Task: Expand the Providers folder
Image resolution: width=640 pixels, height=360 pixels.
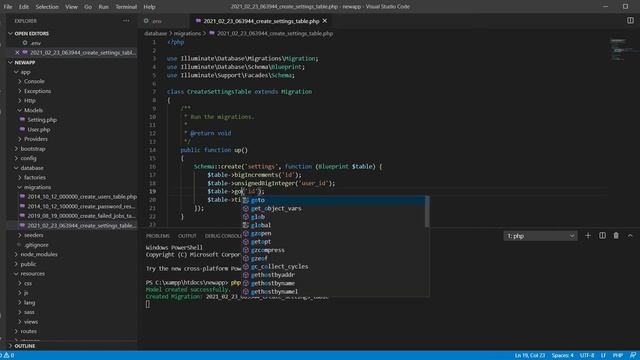Action: [36, 139]
